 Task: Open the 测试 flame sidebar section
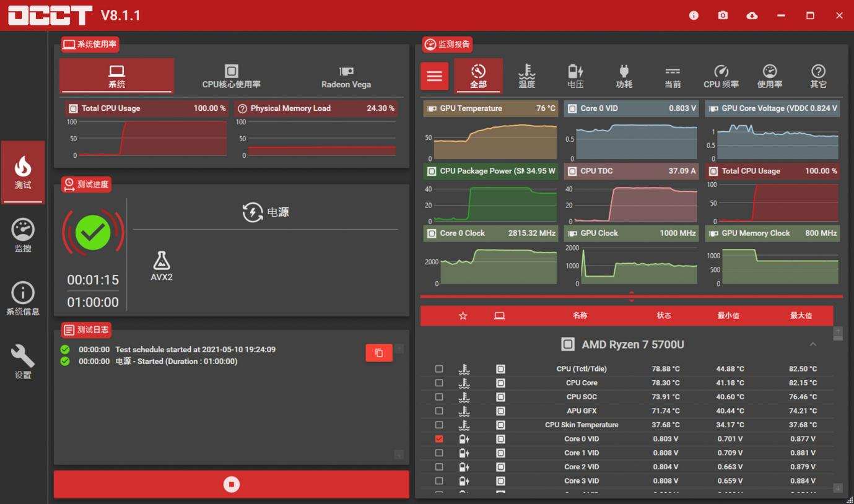(x=23, y=172)
